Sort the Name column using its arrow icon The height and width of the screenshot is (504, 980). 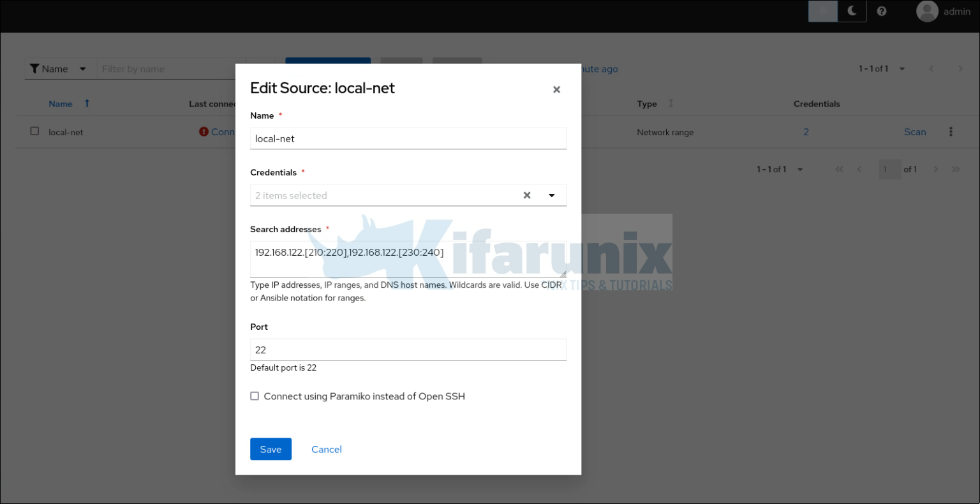pyautogui.click(x=87, y=103)
